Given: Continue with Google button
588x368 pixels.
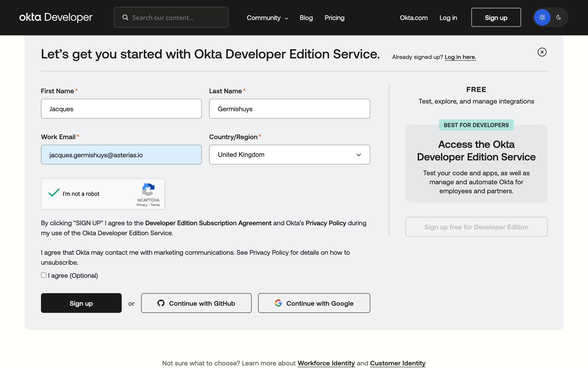Looking at the screenshot, I should pyautogui.click(x=314, y=303).
